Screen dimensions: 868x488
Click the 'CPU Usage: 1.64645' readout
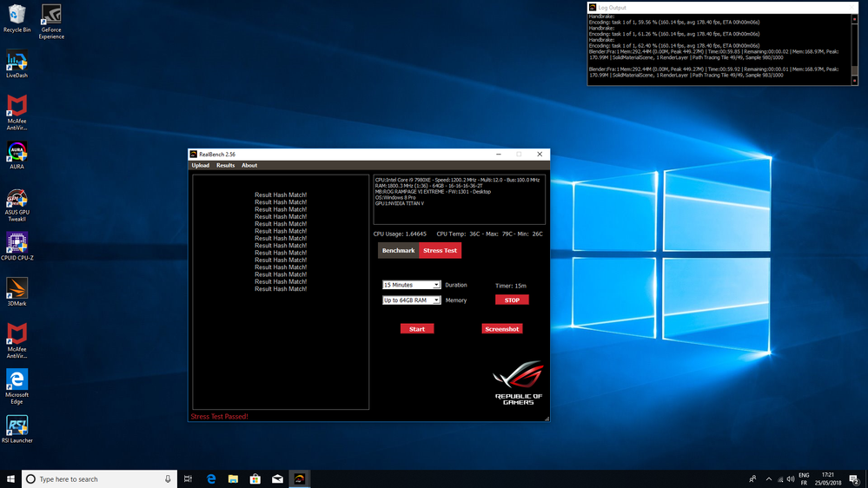pyautogui.click(x=400, y=234)
